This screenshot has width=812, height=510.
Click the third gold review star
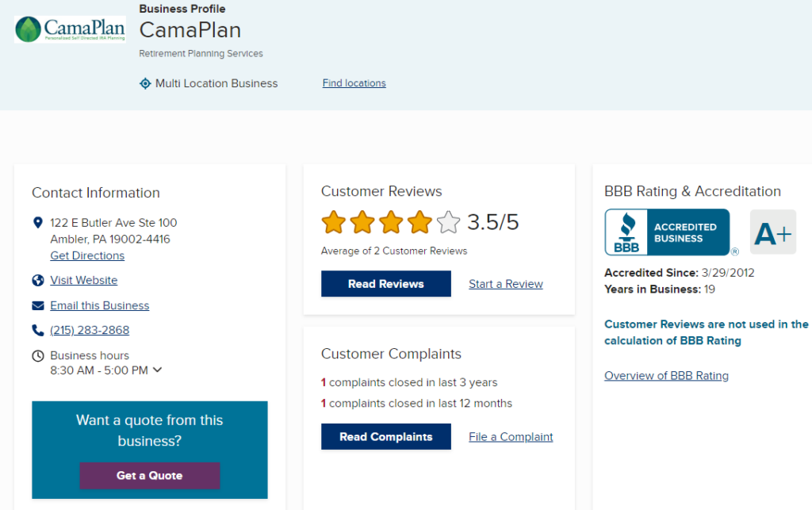pos(391,223)
